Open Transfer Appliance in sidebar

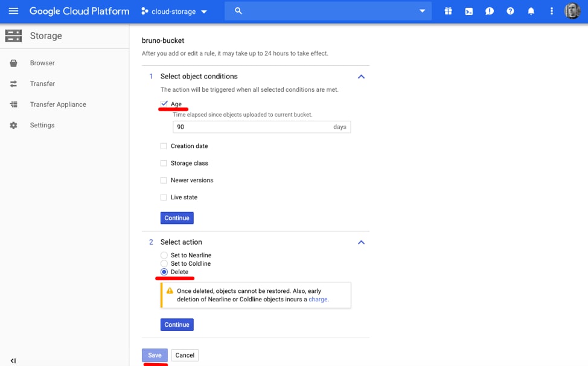point(58,104)
